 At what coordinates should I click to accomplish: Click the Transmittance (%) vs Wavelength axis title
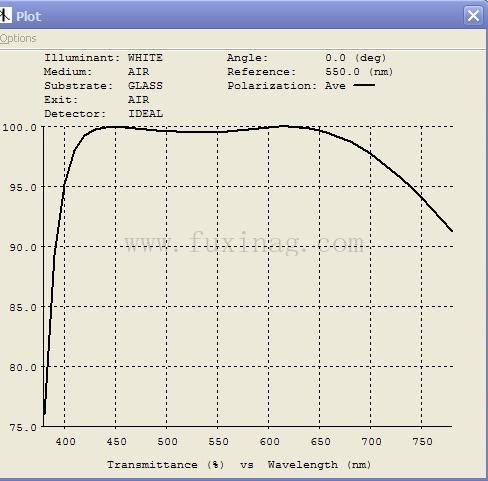(x=239, y=465)
